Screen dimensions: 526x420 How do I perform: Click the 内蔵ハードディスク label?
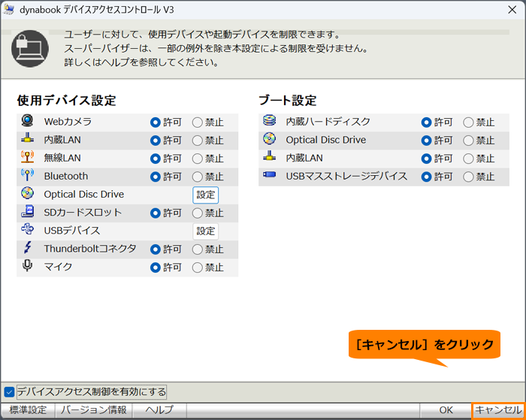(x=328, y=122)
